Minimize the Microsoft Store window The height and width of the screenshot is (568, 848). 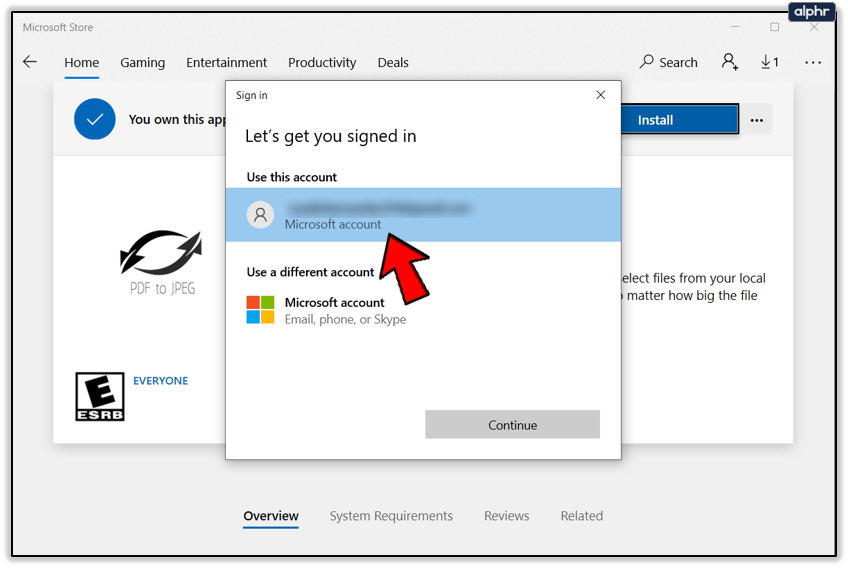coord(735,27)
